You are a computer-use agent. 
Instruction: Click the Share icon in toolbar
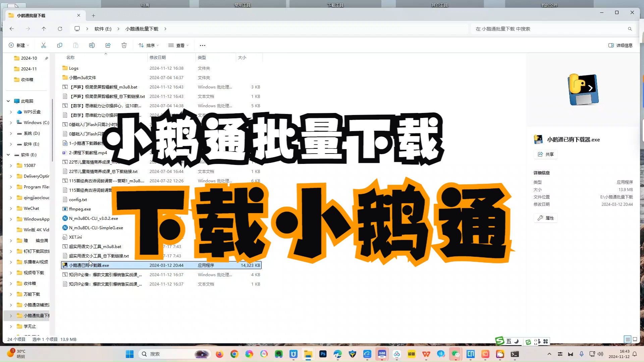(108, 45)
